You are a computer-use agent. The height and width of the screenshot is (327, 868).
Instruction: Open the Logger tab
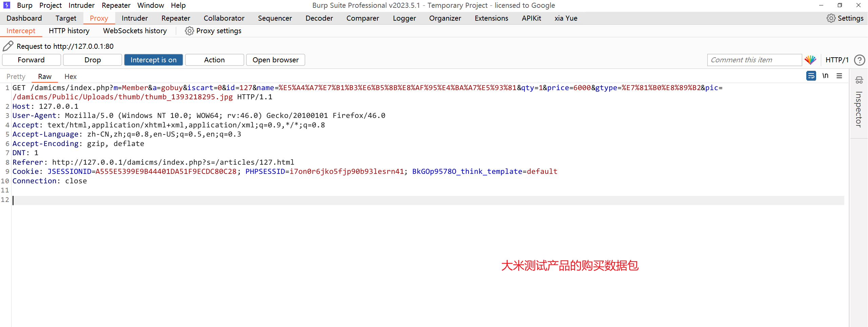tap(404, 18)
